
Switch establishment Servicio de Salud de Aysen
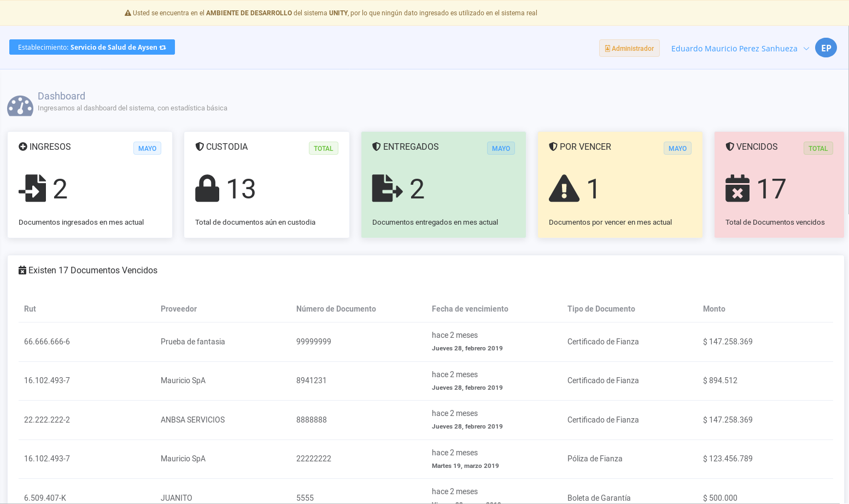click(92, 48)
